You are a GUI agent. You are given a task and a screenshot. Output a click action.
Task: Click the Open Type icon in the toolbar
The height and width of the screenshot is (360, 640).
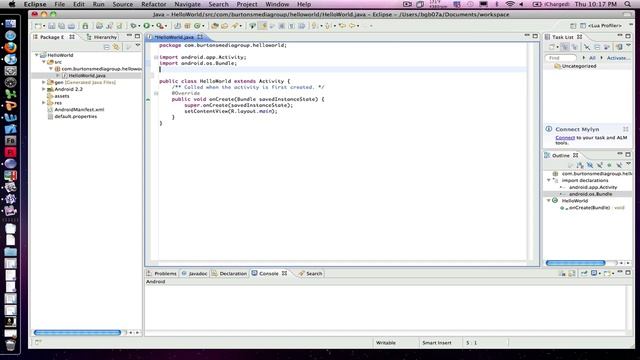215,26
